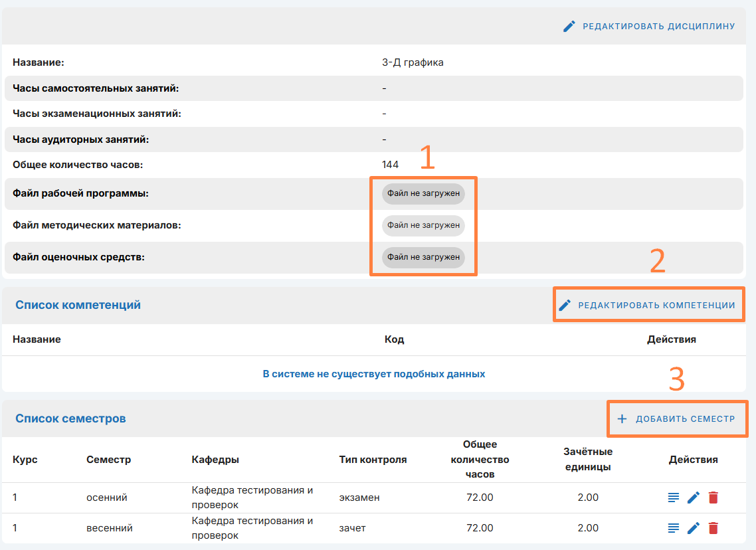Viewport: 756px width, 550px height.
Task: Click pencil icon beside Редактировать дисциплину
Action: click(x=569, y=27)
